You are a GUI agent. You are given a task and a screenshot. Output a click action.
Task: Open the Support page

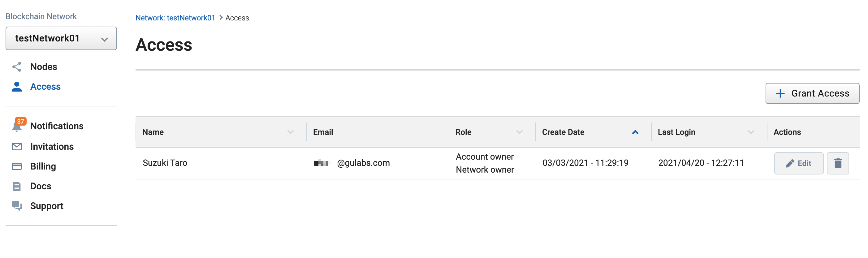47,206
